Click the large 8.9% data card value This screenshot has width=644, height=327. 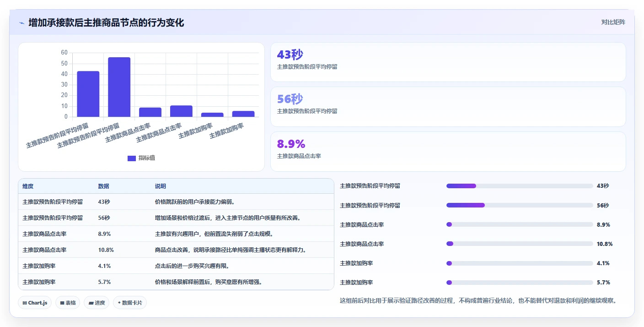pos(291,144)
